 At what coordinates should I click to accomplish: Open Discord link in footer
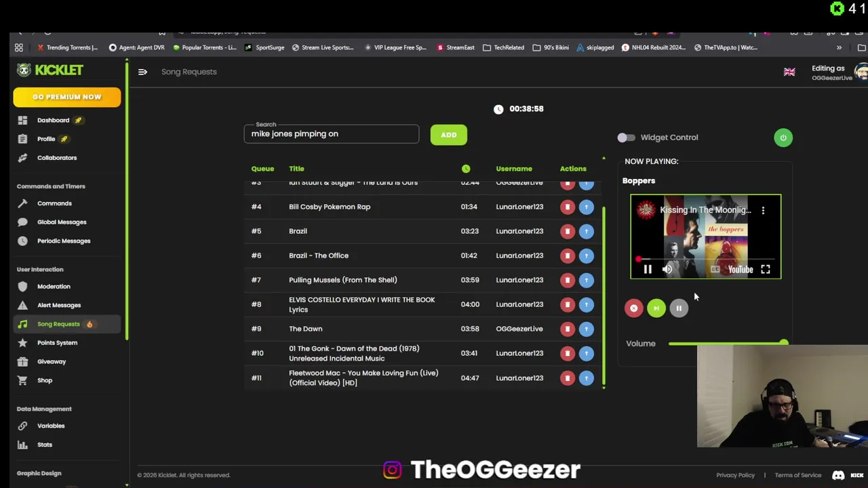click(838, 475)
